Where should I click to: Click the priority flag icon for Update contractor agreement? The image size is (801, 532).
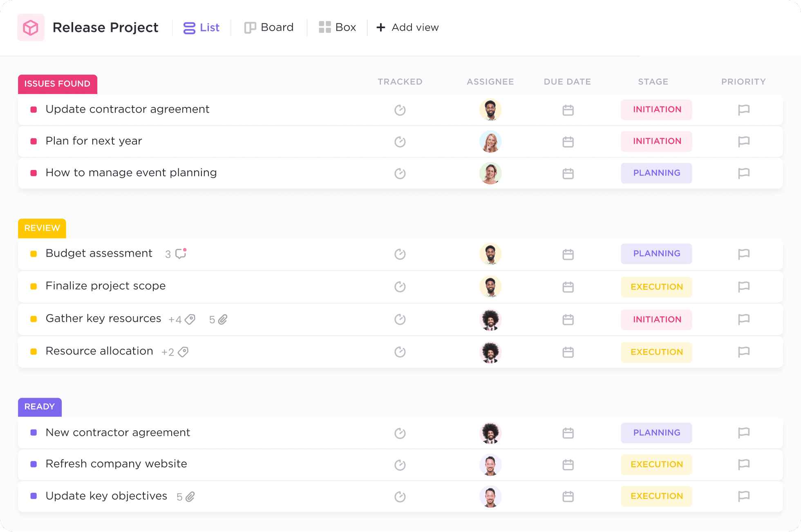[743, 109]
